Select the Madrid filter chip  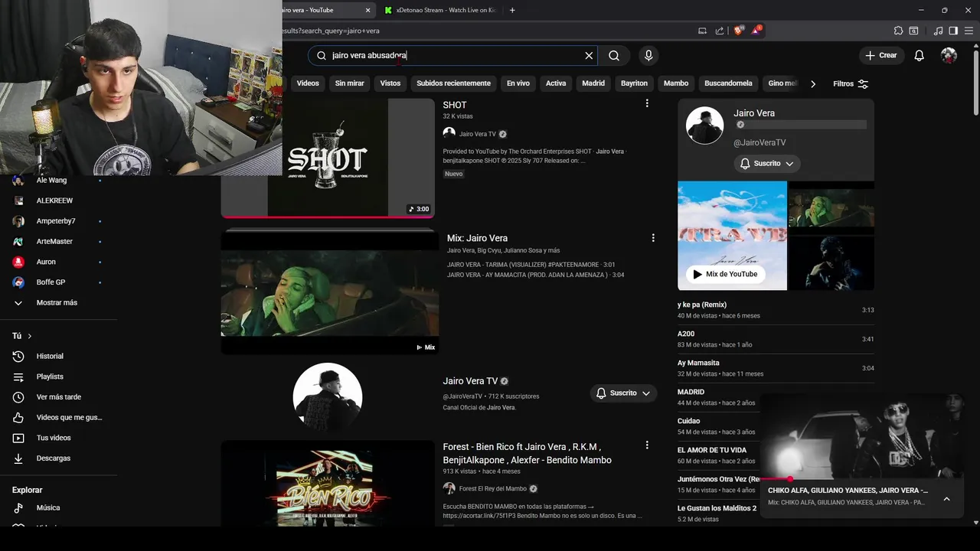593,83
